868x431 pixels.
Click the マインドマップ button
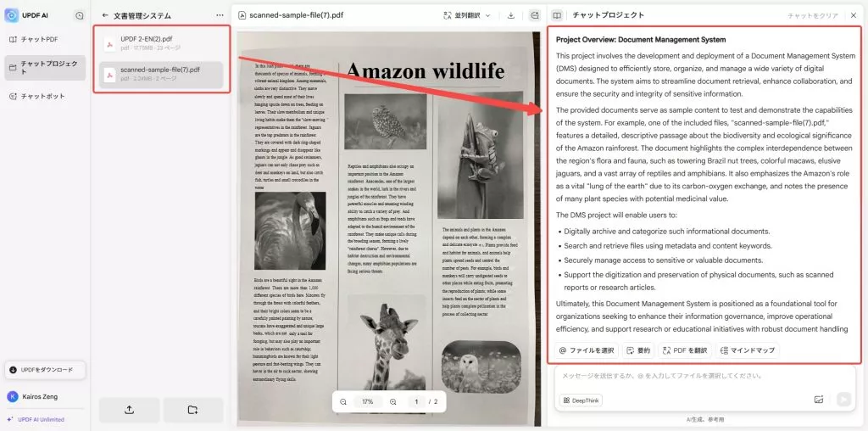(x=748, y=350)
